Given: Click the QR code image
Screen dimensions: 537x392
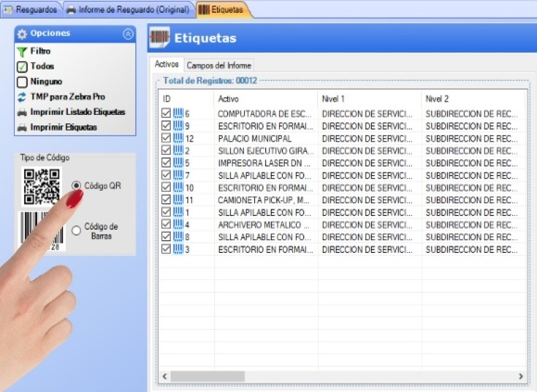Looking at the screenshot, I should [42, 187].
